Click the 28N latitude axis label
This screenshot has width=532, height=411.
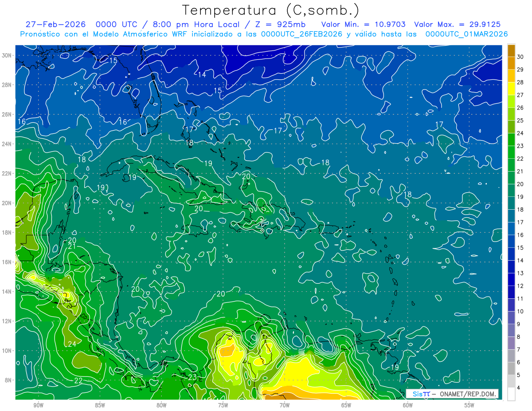point(6,85)
